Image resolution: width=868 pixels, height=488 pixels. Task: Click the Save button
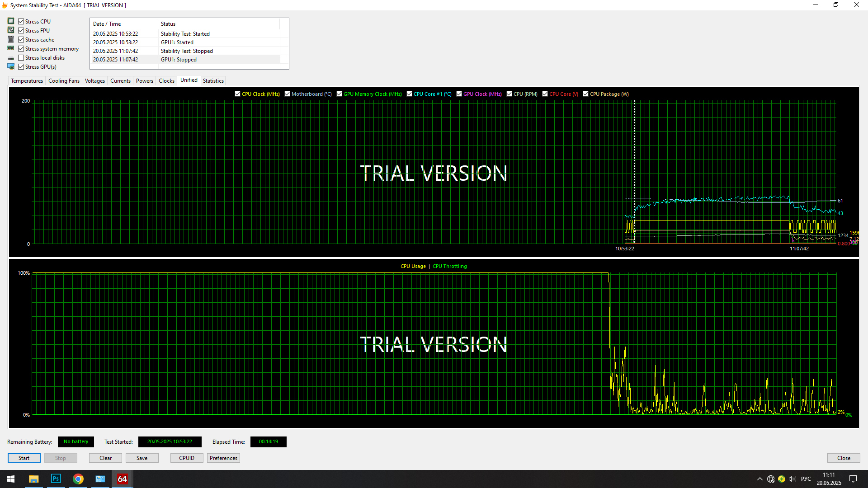click(x=142, y=458)
